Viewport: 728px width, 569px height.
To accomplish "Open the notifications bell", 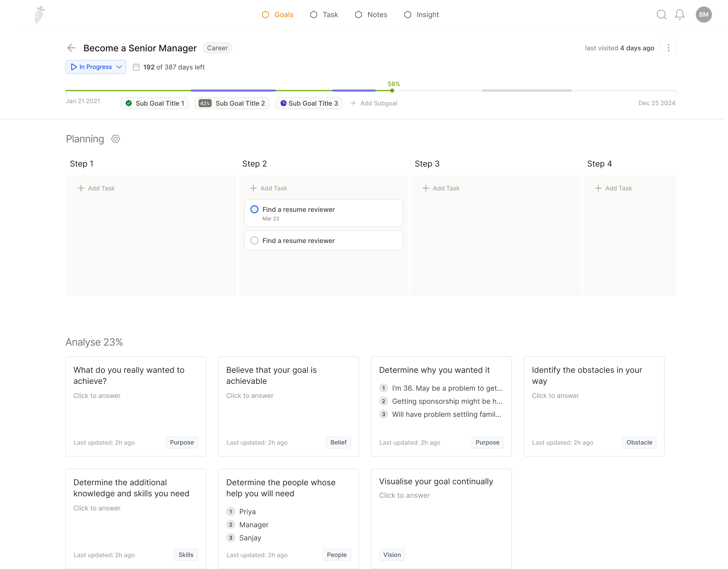I will (679, 15).
